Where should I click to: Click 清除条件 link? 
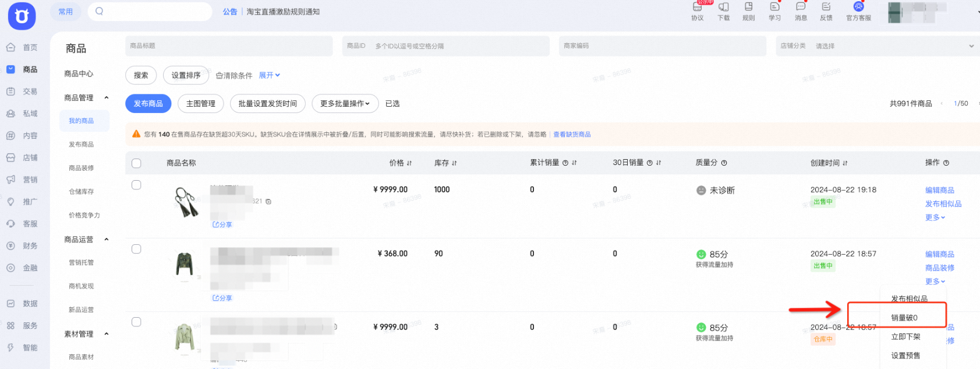[x=234, y=76]
